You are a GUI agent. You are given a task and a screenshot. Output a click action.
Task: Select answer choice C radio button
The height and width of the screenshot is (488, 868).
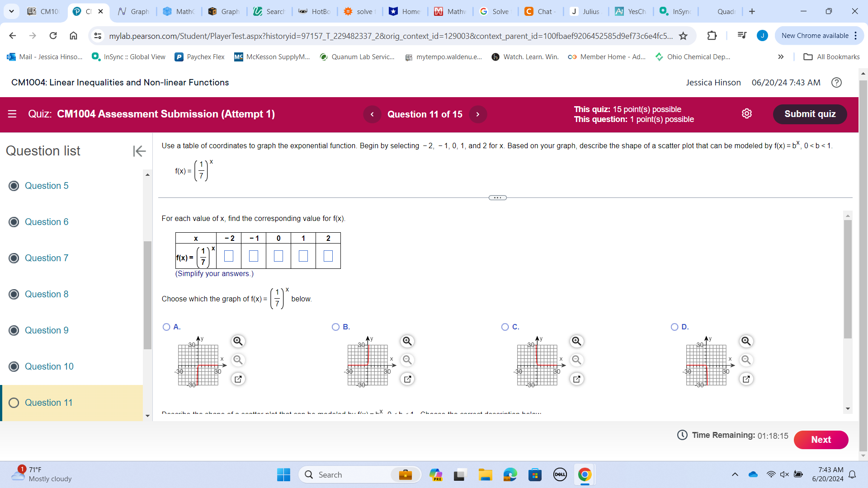[505, 327]
